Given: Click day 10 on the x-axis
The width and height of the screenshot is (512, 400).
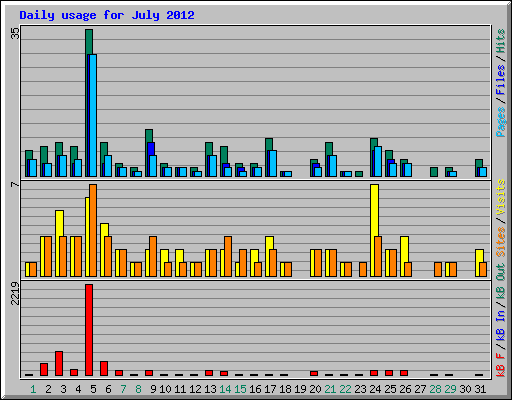Looking at the screenshot, I should click(x=165, y=389).
